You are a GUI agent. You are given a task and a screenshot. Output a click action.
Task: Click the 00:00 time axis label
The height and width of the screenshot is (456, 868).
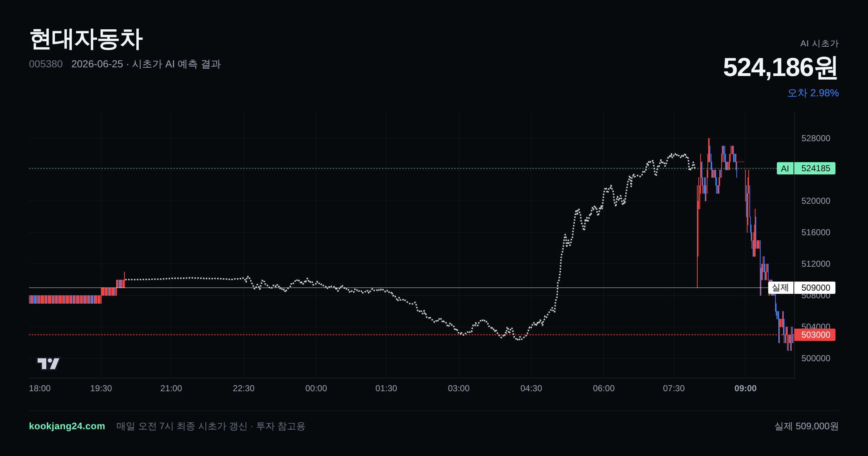316,388
